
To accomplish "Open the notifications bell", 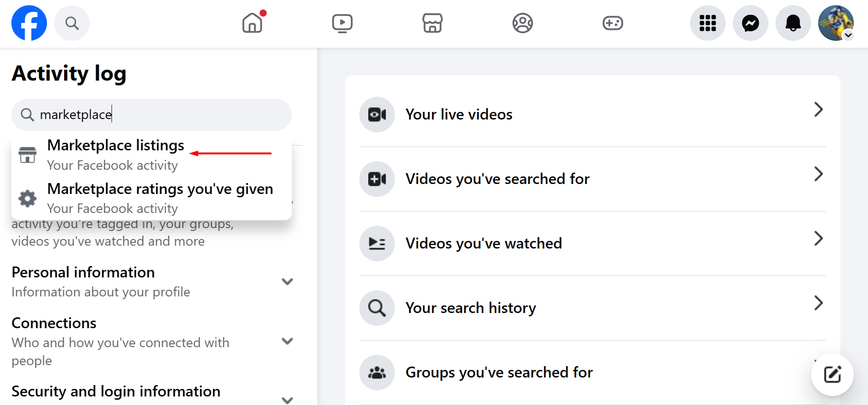I will pos(793,23).
